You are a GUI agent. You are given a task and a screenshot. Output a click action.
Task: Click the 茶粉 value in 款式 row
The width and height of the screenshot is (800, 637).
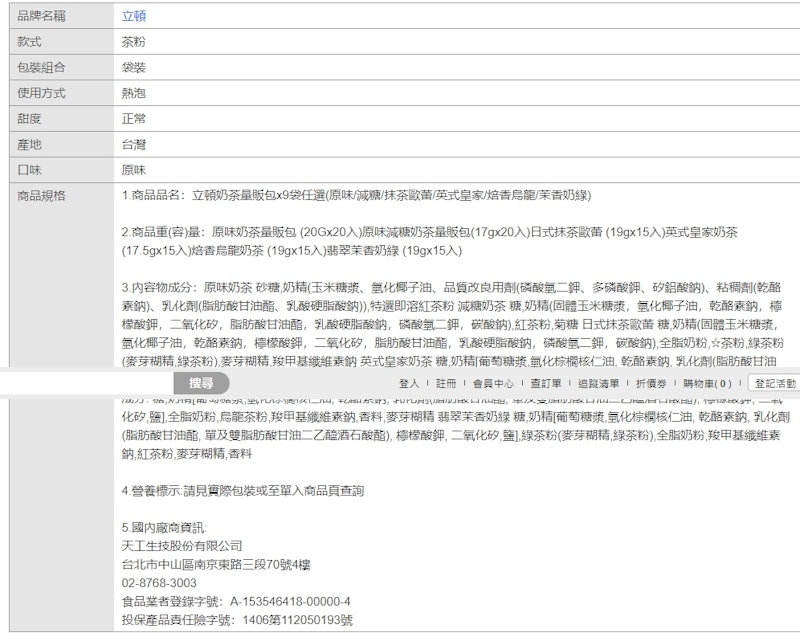coord(134,42)
